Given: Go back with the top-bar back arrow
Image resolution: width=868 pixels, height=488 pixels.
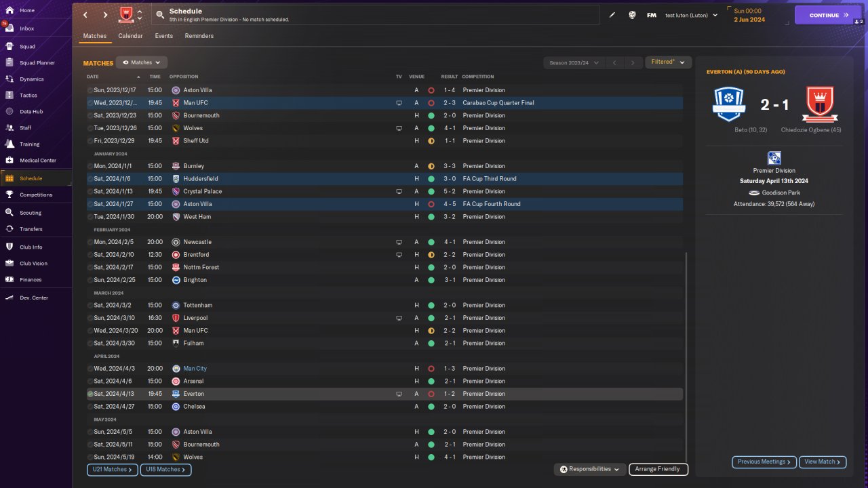Looking at the screenshot, I should [85, 15].
